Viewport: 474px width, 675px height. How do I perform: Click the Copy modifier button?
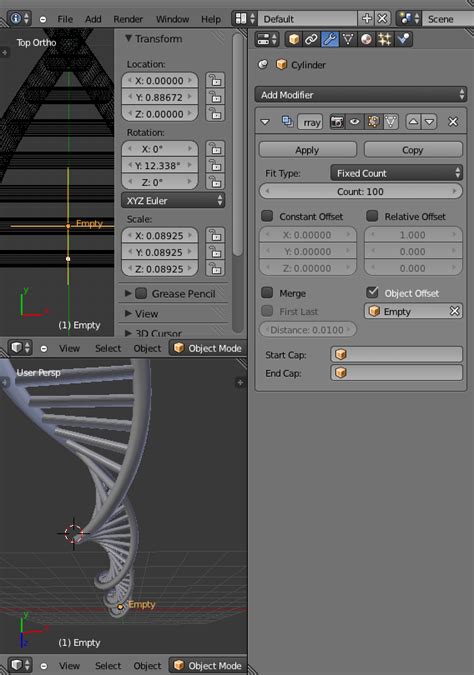pyautogui.click(x=413, y=150)
